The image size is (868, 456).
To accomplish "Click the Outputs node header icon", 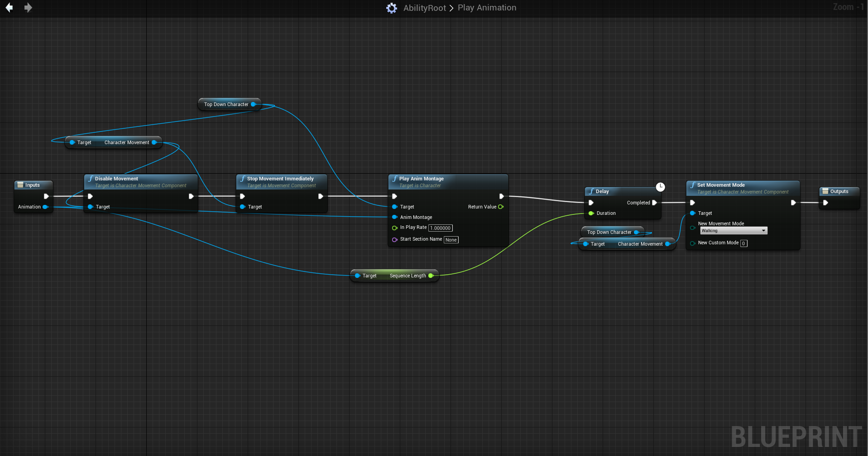I will pos(825,191).
